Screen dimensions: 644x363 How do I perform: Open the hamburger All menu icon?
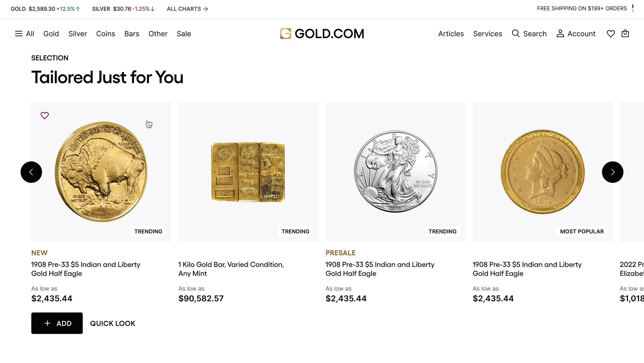coord(19,34)
